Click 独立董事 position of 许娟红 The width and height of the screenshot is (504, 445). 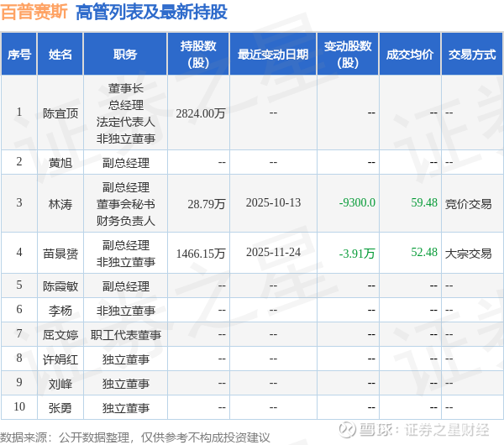pos(126,359)
